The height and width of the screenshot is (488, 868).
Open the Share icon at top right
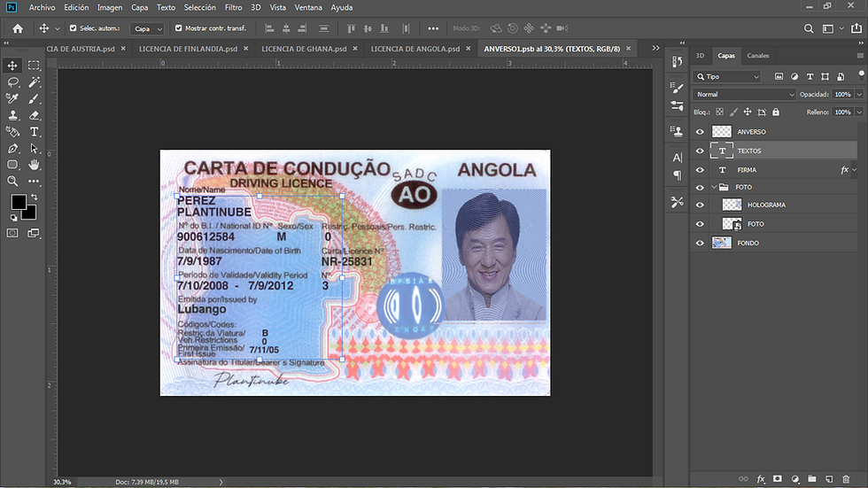click(x=856, y=28)
